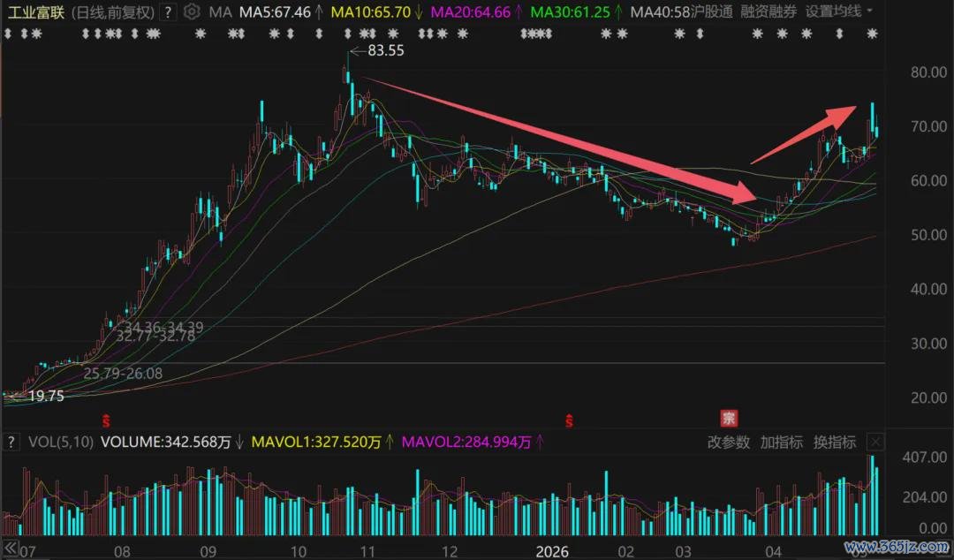Jump to month 07 on time axis
This screenshot has height=560, width=954.
26,552
